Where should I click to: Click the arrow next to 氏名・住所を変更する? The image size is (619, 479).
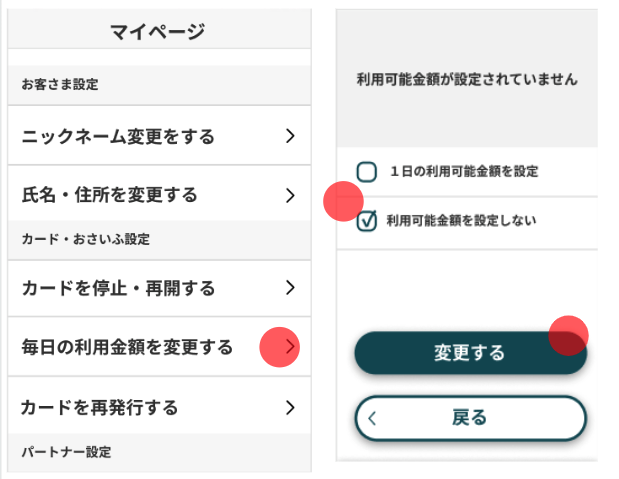point(289,194)
